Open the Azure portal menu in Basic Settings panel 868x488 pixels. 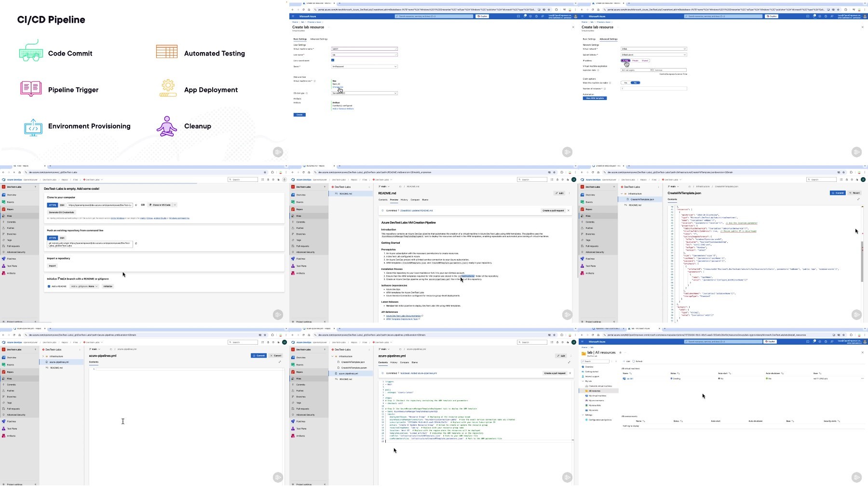pos(293,16)
